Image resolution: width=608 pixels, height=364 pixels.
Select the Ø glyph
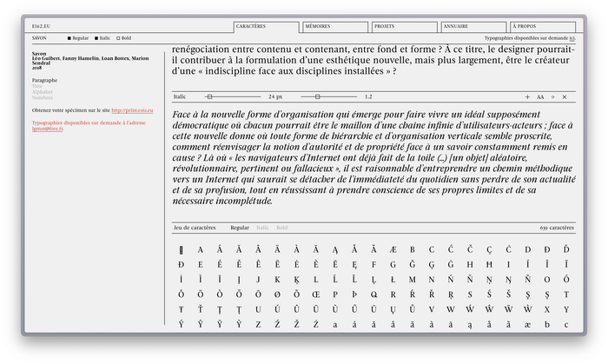pyautogui.click(x=277, y=295)
